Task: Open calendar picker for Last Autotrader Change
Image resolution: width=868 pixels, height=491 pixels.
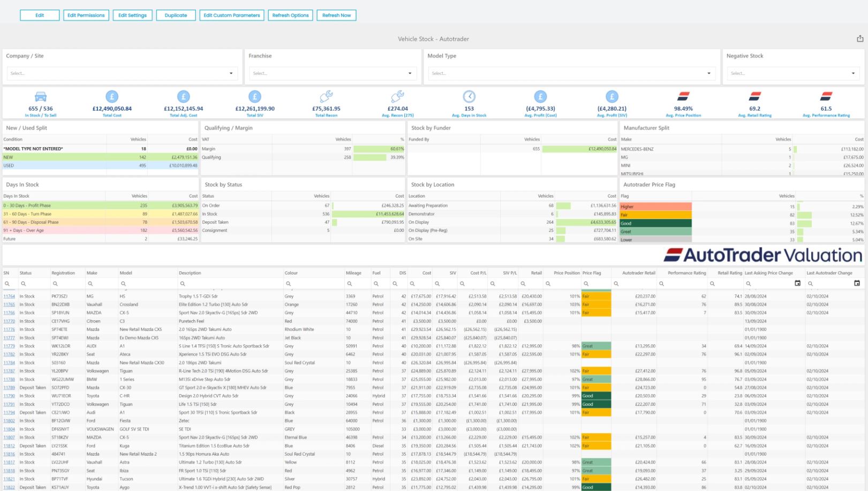Action: pos(857,283)
